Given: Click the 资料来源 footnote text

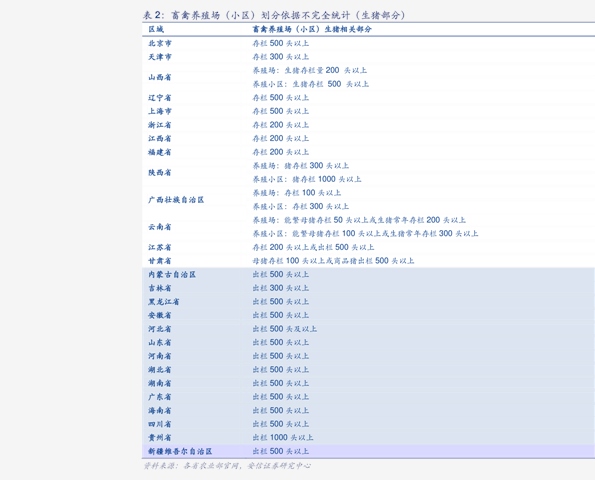Looking at the screenshot, I should 227,466.
